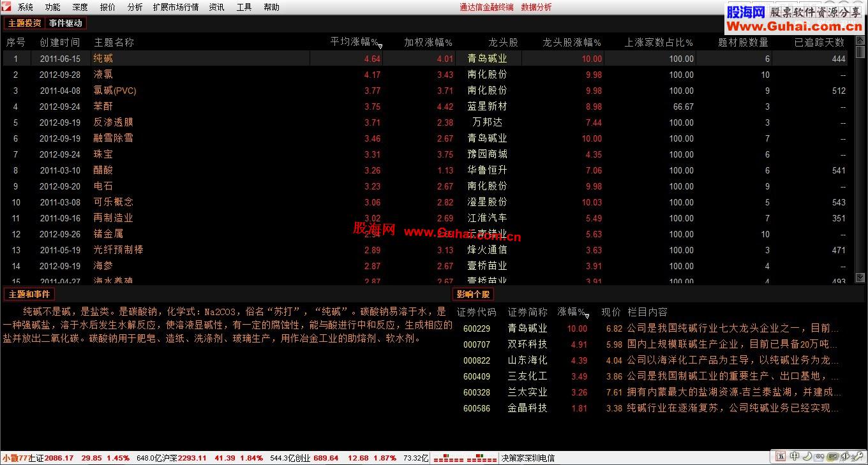Image resolution: width=868 pixels, height=465 pixels.
Task: Select the 主题和事件 panel tab
Action: 29,294
